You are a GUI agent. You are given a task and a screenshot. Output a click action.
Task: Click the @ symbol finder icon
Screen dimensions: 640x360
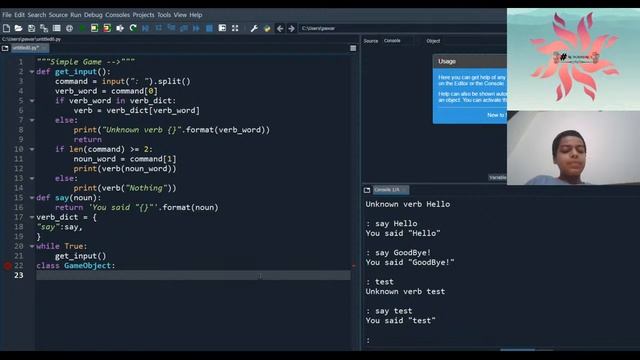[x=69, y=28]
